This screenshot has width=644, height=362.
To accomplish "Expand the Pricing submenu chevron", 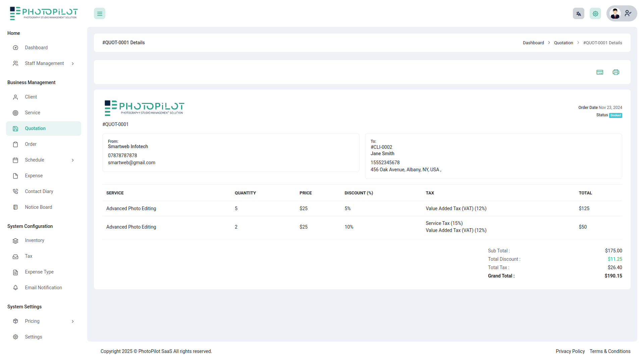I will click(x=73, y=321).
